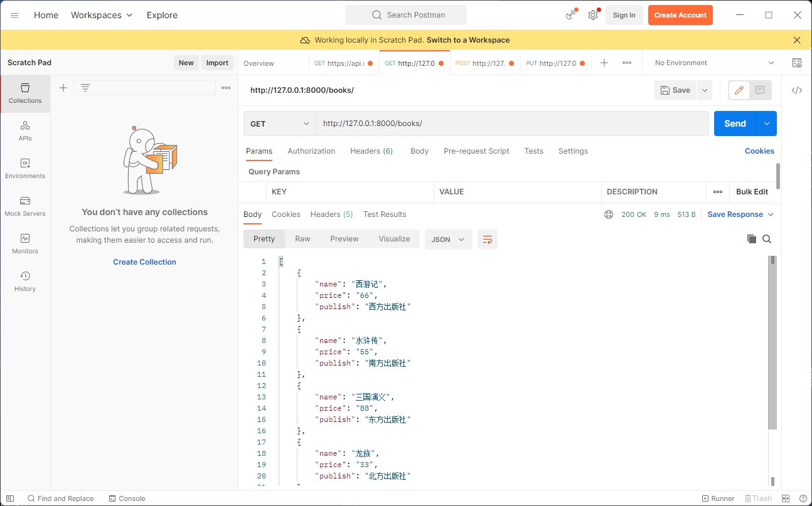The image size is (812, 506).
Task: Open Collections in the sidebar
Action: (x=25, y=93)
